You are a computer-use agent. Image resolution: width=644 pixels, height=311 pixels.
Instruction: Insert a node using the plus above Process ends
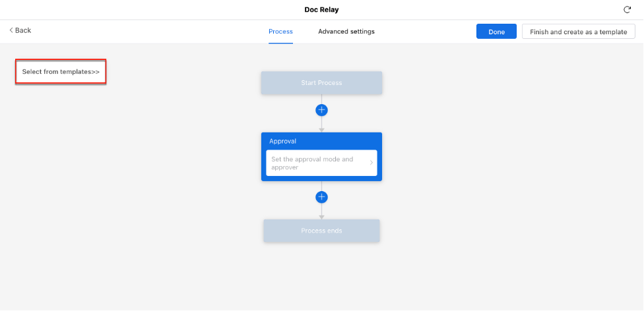pos(321,197)
